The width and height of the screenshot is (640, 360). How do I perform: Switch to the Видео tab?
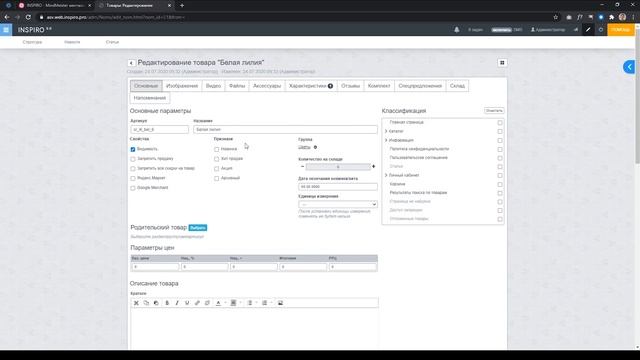[213, 86]
